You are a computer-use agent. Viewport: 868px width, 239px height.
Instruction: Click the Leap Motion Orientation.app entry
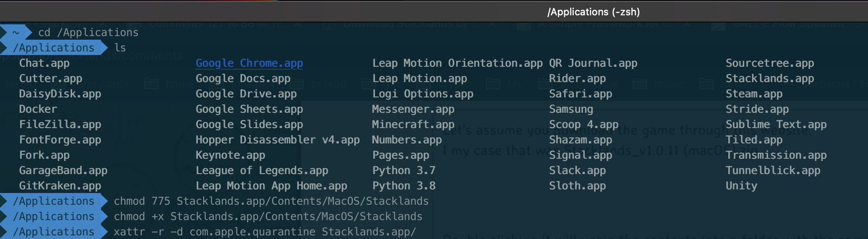[x=457, y=63]
